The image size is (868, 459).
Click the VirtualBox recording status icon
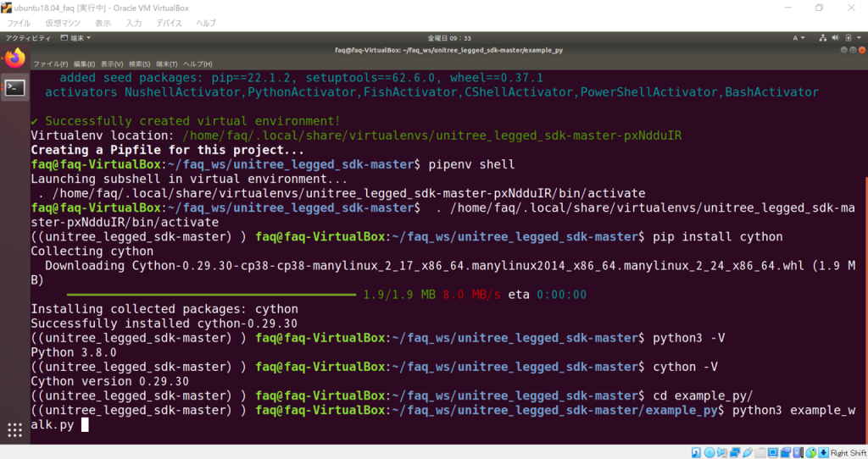pos(786,452)
